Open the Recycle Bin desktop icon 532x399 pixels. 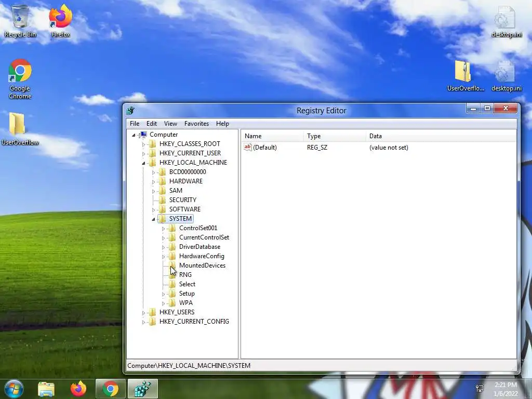pos(20,20)
